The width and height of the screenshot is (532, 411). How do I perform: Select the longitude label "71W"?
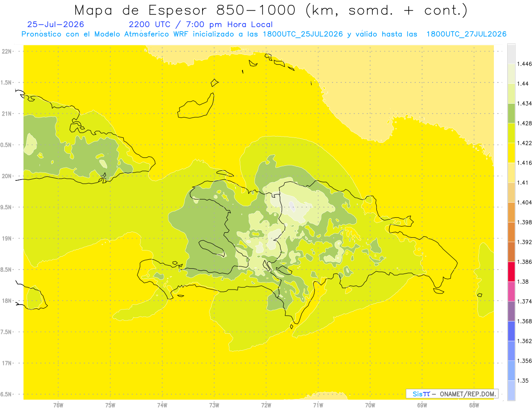point(318,405)
